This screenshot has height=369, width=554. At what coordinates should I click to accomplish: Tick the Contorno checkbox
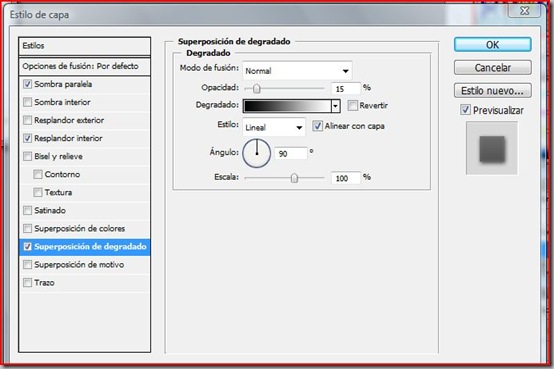(37, 174)
